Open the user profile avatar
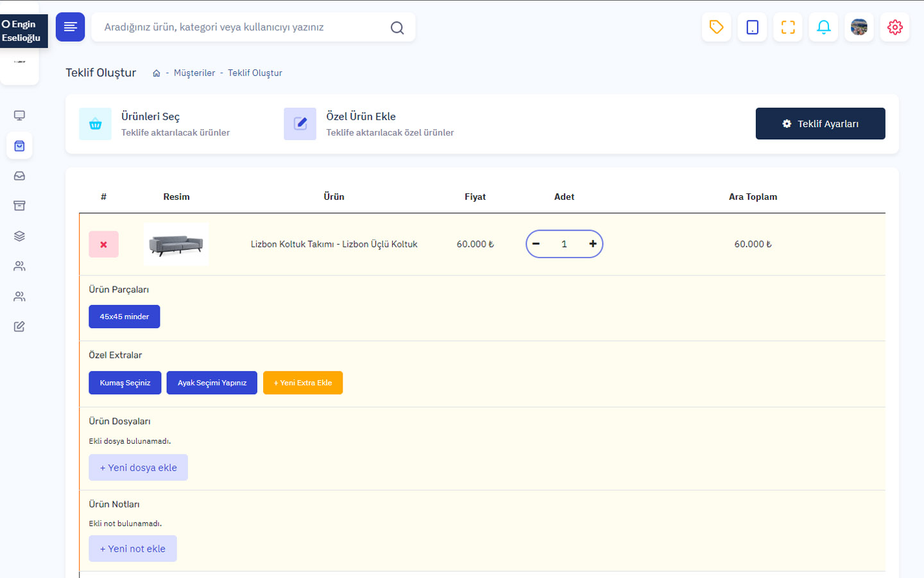 point(859,27)
